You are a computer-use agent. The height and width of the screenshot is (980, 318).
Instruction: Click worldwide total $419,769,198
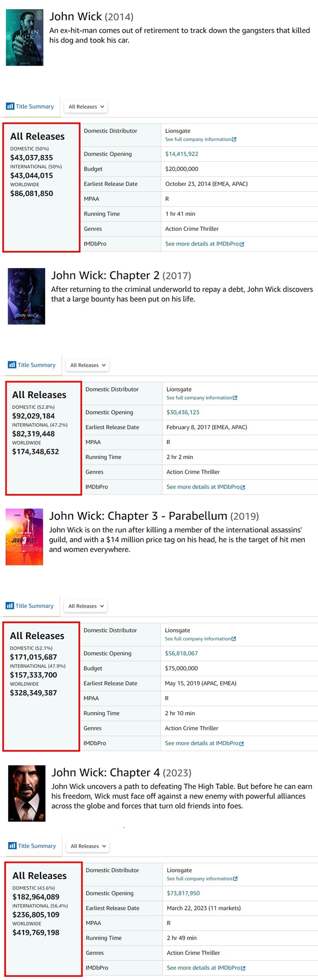tap(36, 933)
